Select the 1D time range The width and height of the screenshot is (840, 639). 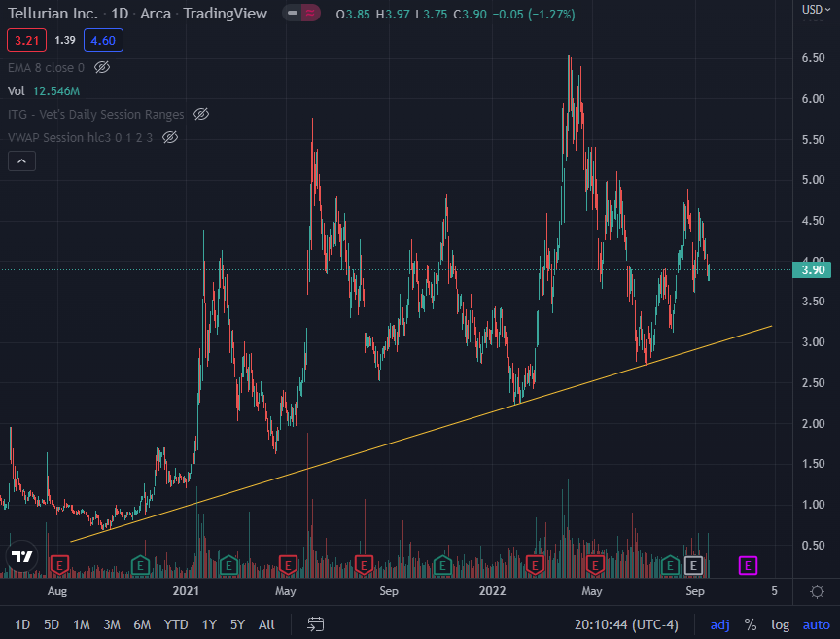tap(22, 624)
